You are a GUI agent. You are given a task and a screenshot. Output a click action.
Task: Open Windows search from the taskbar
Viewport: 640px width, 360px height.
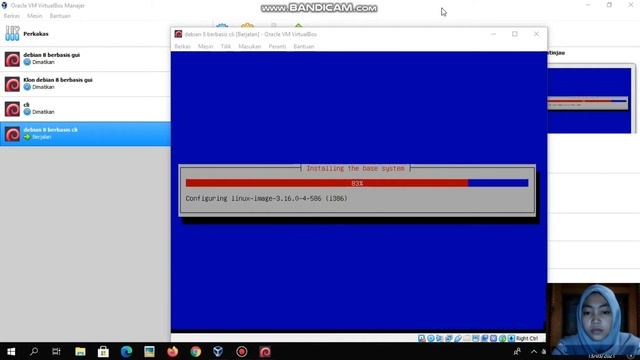(34, 351)
